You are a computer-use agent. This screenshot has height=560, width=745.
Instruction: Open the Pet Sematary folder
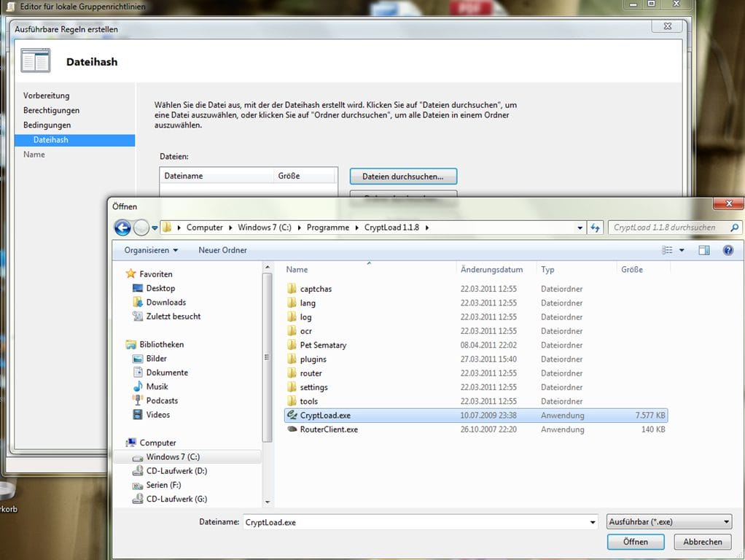pos(323,345)
